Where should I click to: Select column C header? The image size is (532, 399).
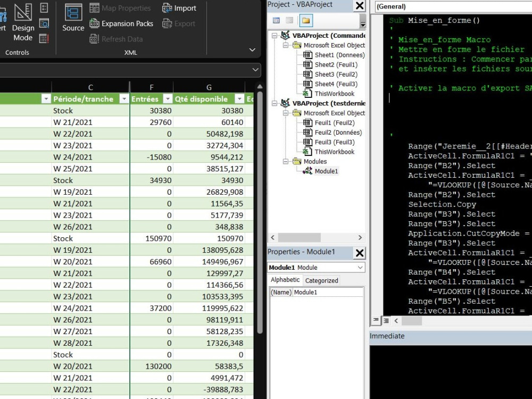[x=90, y=87]
